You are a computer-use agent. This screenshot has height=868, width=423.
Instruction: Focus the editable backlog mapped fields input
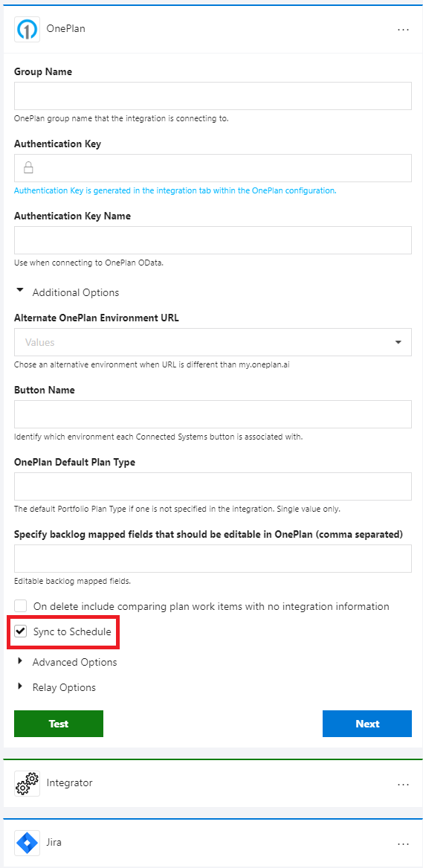pyautogui.click(x=213, y=559)
